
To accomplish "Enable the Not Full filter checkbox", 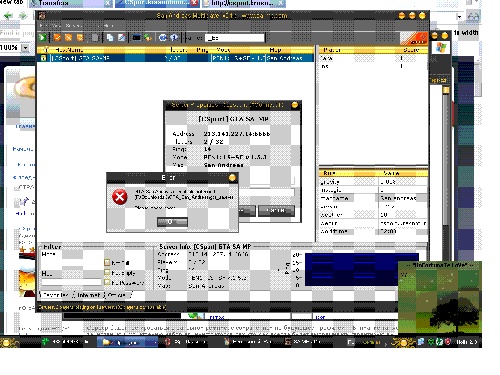I will [107, 262].
